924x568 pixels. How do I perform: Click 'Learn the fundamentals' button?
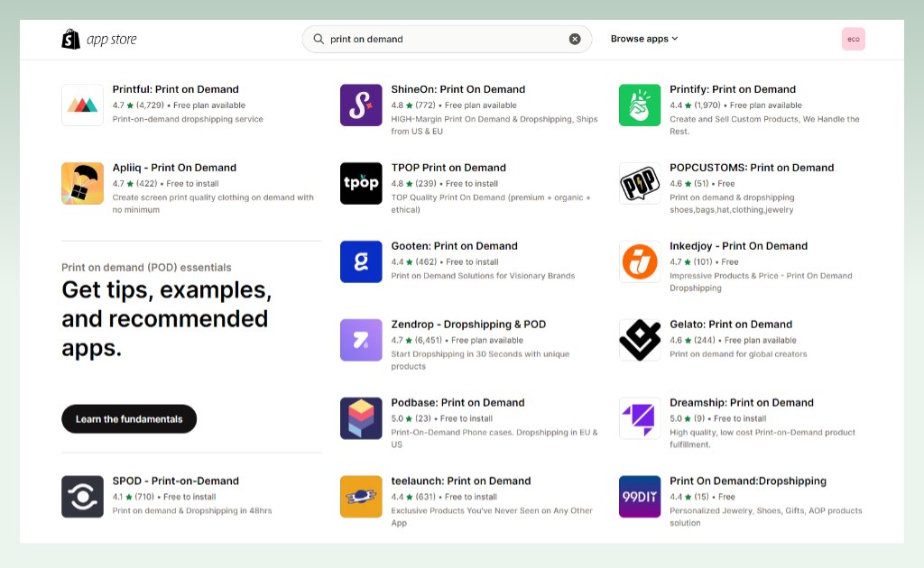tap(129, 418)
